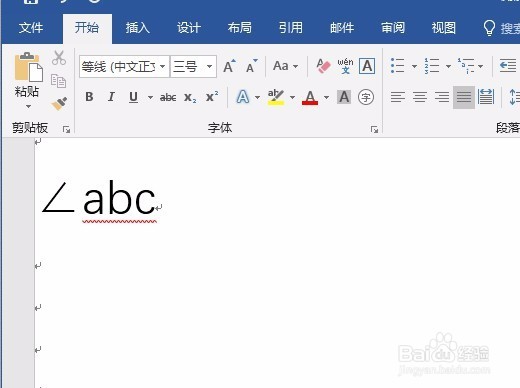Click the 粘贴 paste label button
Viewport: 520px width, 388px height.
[27, 91]
